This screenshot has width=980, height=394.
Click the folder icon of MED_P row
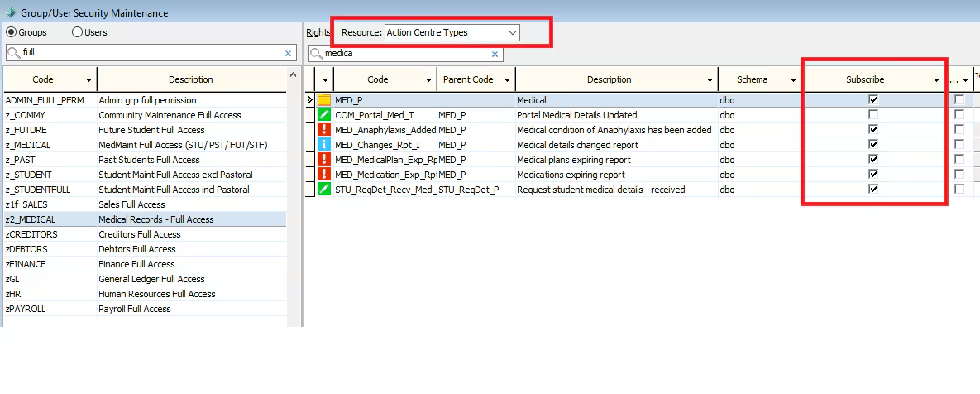click(323, 99)
